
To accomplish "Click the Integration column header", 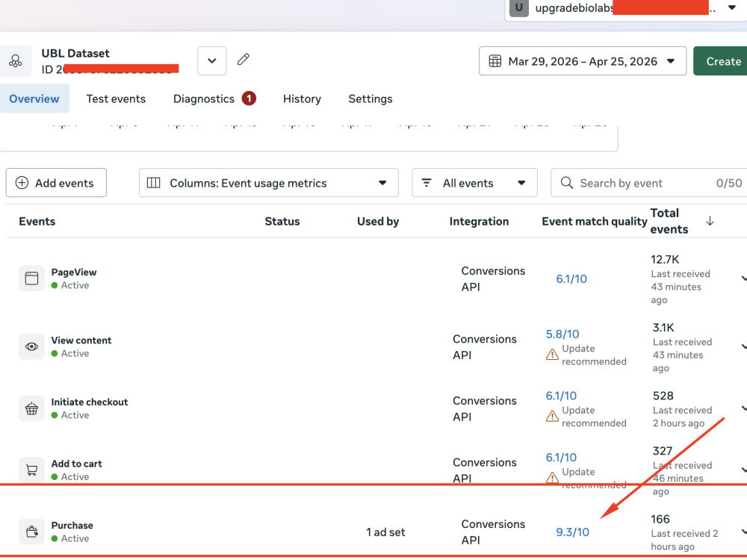I will click(x=479, y=221).
